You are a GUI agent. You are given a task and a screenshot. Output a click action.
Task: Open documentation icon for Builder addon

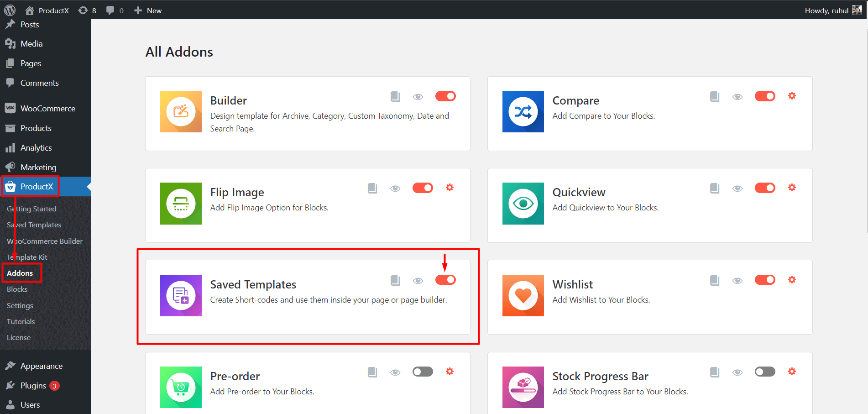pos(395,96)
